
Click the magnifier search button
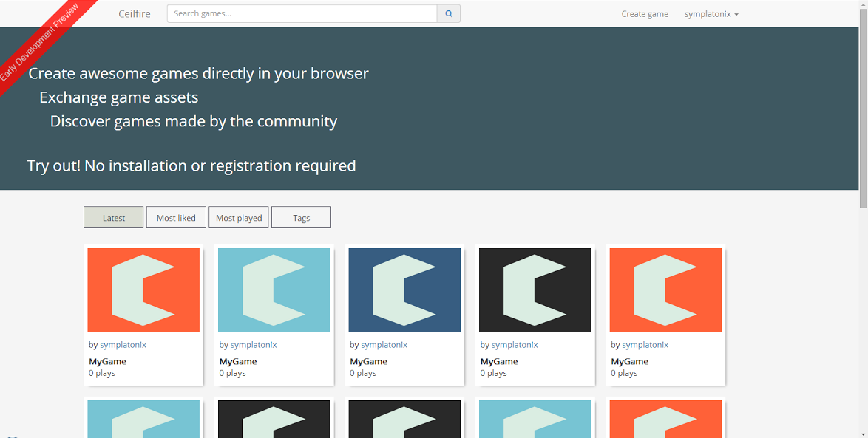point(448,13)
